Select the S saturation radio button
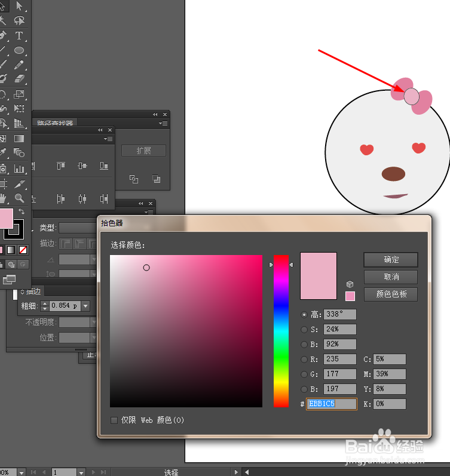This screenshot has width=450, height=476. (x=304, y=329)
